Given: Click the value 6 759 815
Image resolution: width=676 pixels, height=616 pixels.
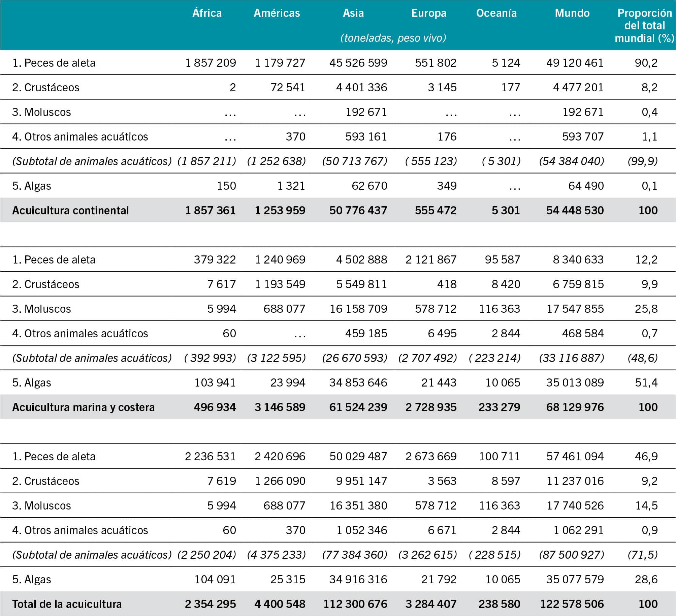Looking at the screenshot, I should click(x=578, y=284).
